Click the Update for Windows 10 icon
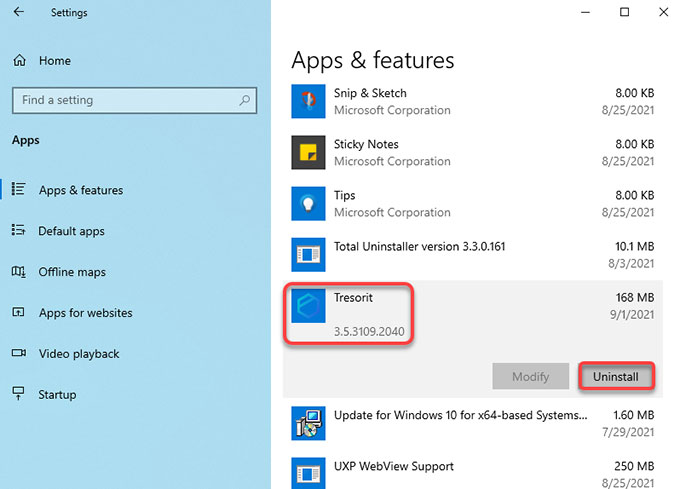 click(x=308, y=423)
